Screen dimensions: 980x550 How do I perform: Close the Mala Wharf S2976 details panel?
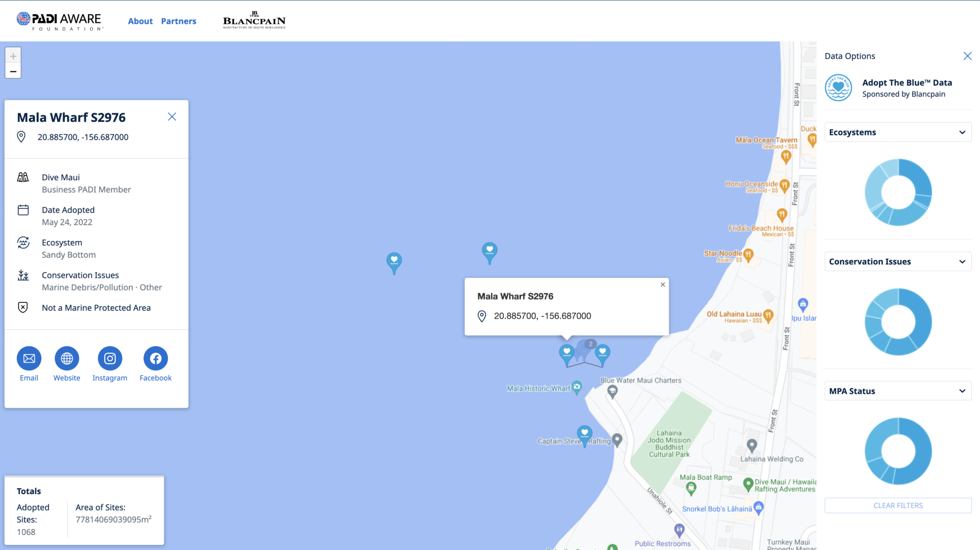(x=172, y=117)
